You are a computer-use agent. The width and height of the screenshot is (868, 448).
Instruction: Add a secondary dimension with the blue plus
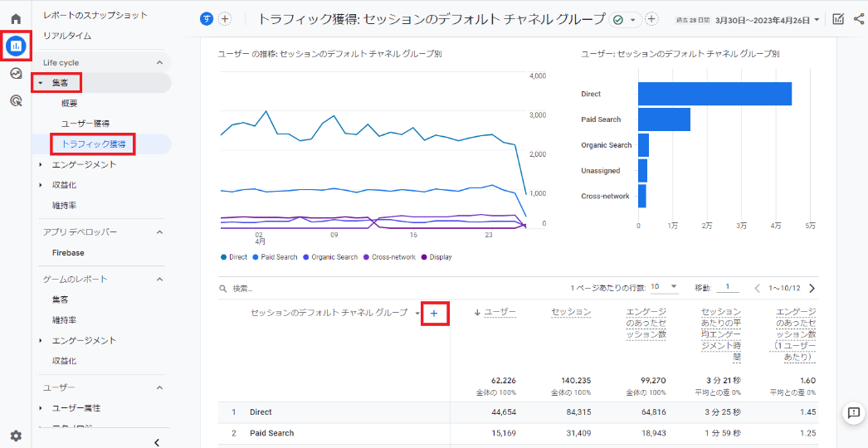434,314
